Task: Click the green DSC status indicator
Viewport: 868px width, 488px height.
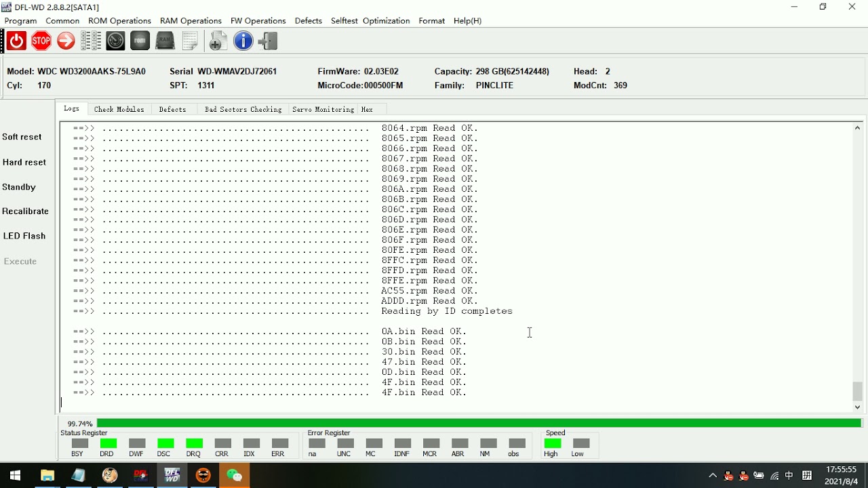Action: tap(165, 443)
